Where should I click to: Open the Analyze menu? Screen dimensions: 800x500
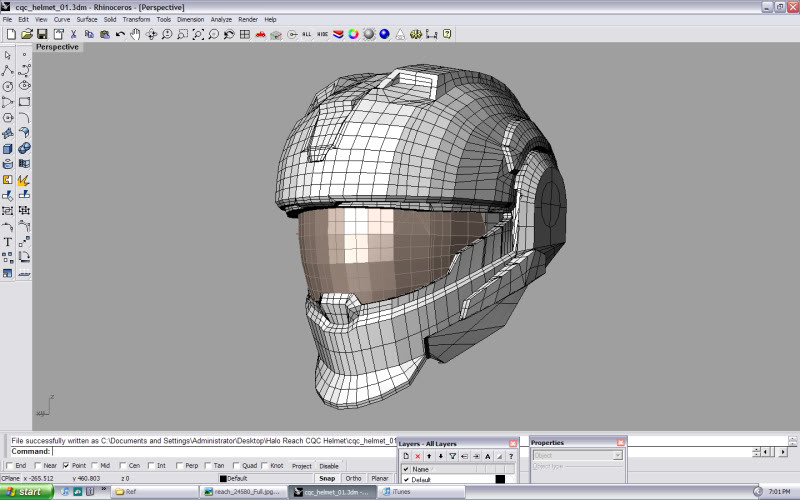point(221,19)
